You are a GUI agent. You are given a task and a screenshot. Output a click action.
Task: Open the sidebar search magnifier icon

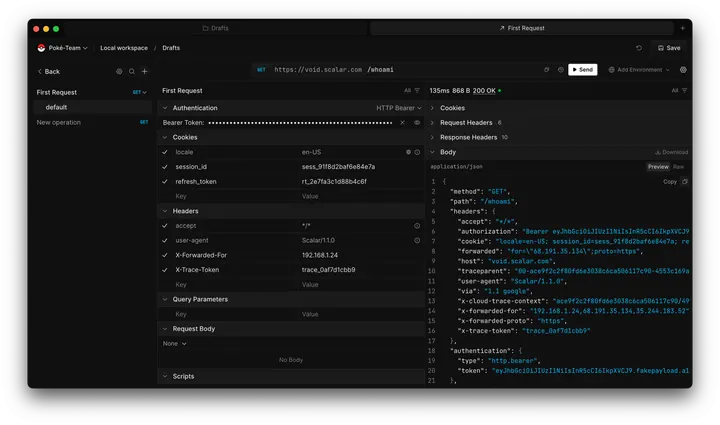click(132, 71)
